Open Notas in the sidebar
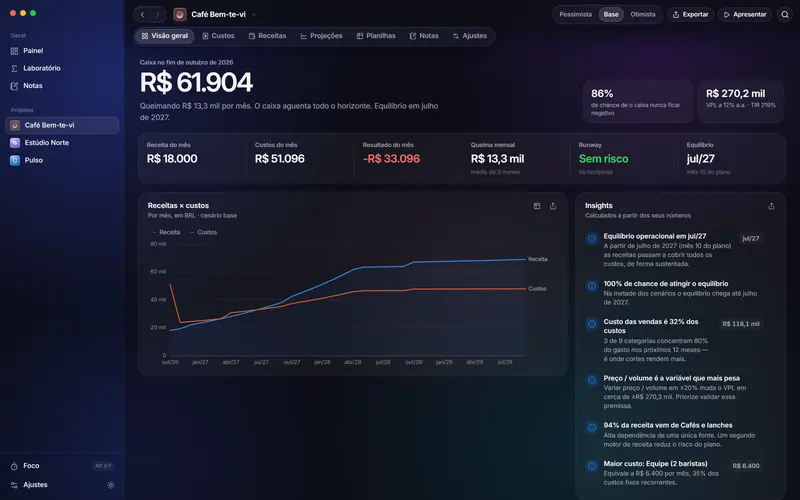The width and height of the screenshot is (800, 500). click(x=62, y=86)
